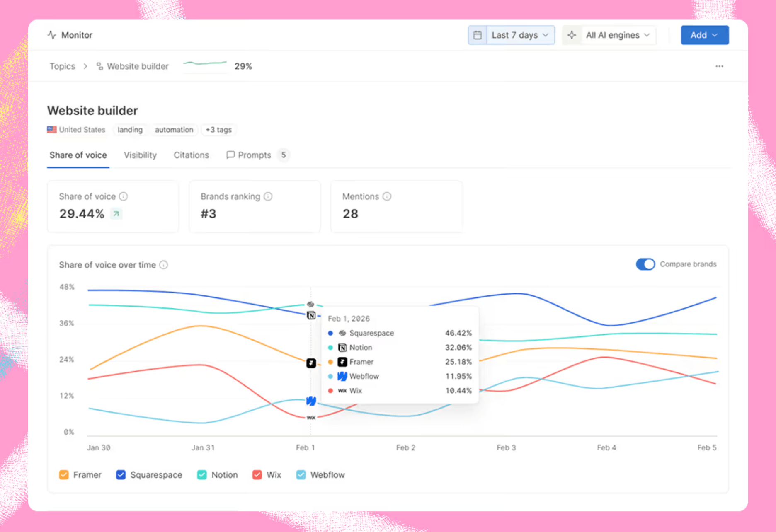Viewport: 776px width, 532px height.
Task: Click the Feb 4 date on the axis
Action: tap(606, 447)
